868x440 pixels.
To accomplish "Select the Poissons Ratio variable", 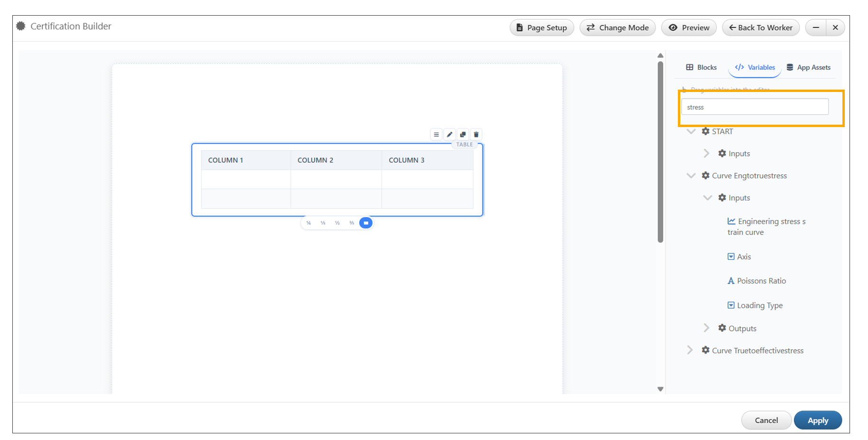I will coord(761,281).
